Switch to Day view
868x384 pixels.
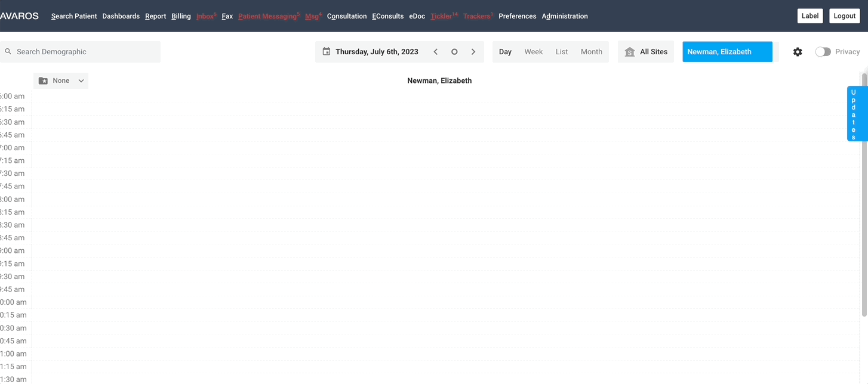(x=505, y=52)
